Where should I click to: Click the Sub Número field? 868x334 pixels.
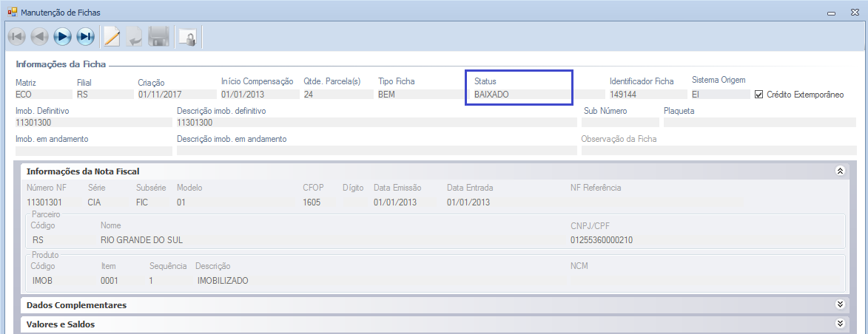click(620, 122)
